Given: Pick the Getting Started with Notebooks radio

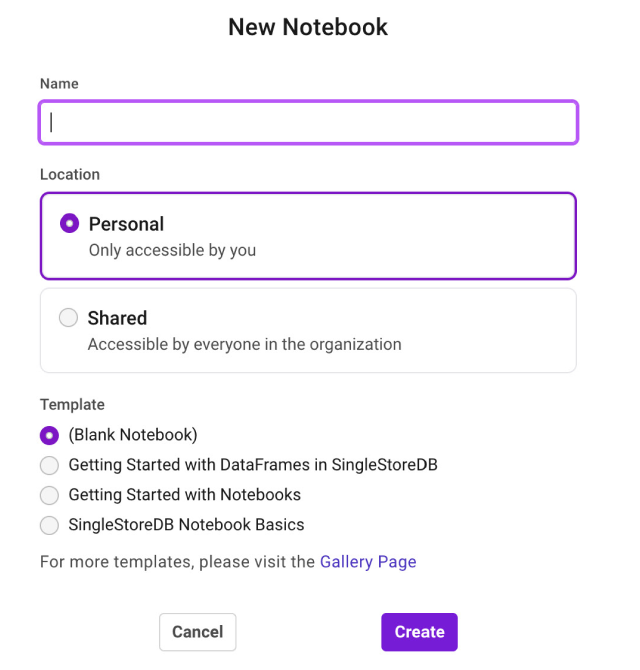Looking at the screenshot, I should [49, 495].
